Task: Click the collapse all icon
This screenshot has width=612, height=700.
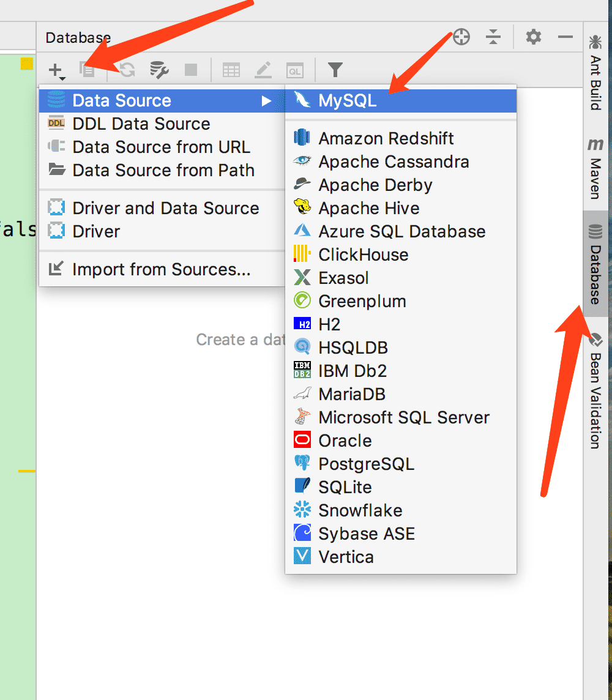Action: [493, 37]
